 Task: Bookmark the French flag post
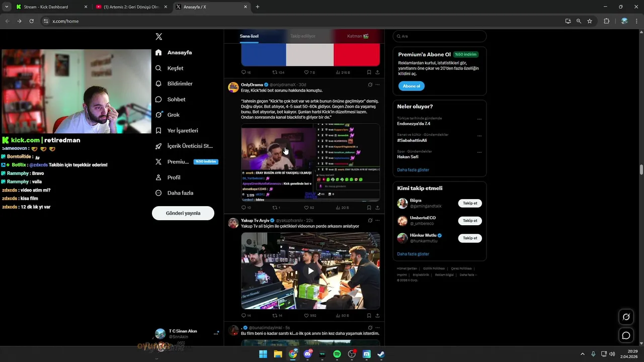[369, 72]
